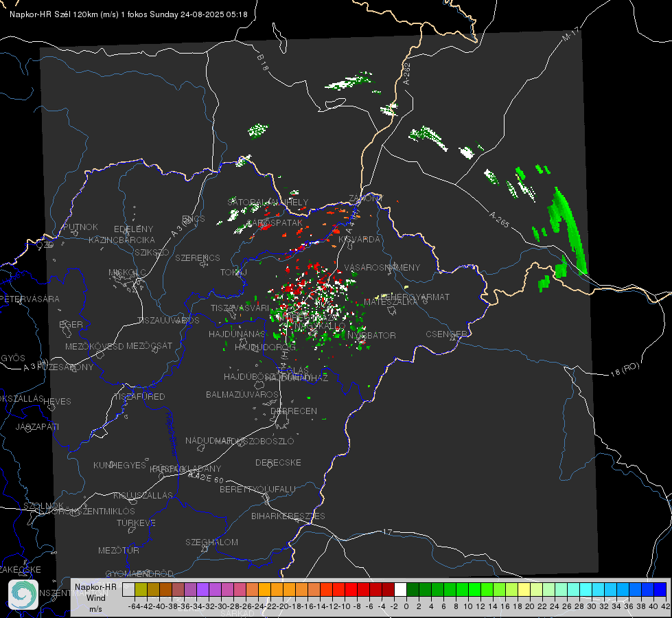Click the TÚRKEVE label
The height and width of the screenshot is (618, 672).
(x=137, y=523)
